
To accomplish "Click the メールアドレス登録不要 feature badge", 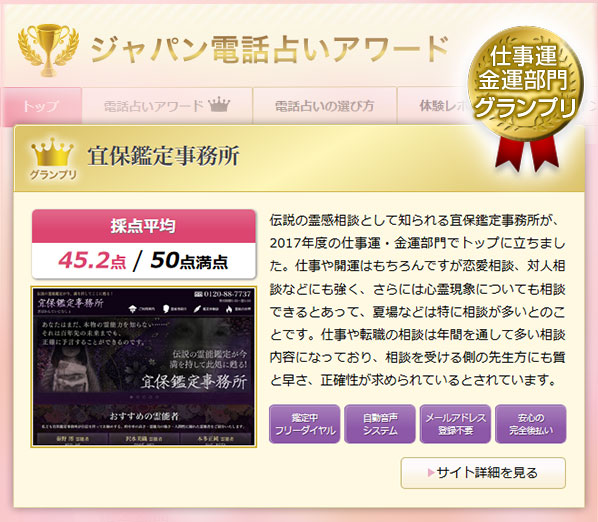I will click(x=455, y=424).
